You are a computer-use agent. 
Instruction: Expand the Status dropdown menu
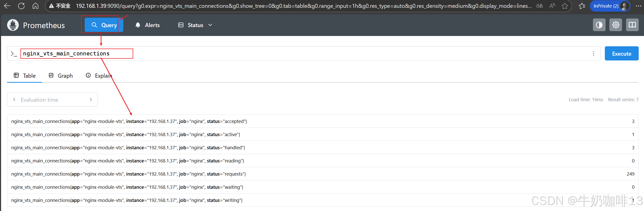[195, 25]
